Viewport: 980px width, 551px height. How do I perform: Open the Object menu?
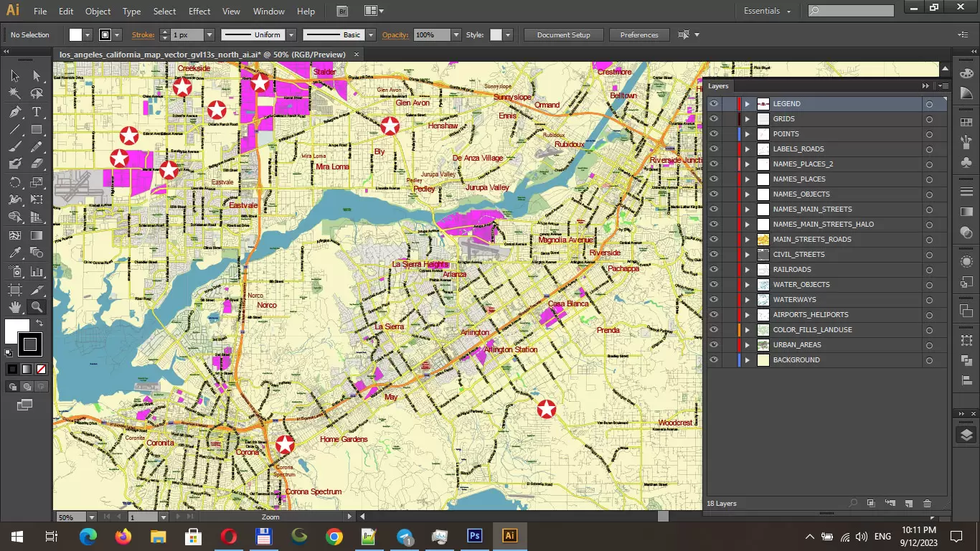pyautogui.click(x=98, y=11)
